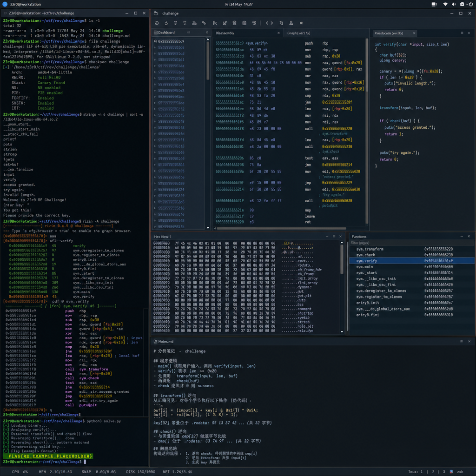
Task: Expand the Dashboard row ending in 61e8
Action: pos(155,91)
